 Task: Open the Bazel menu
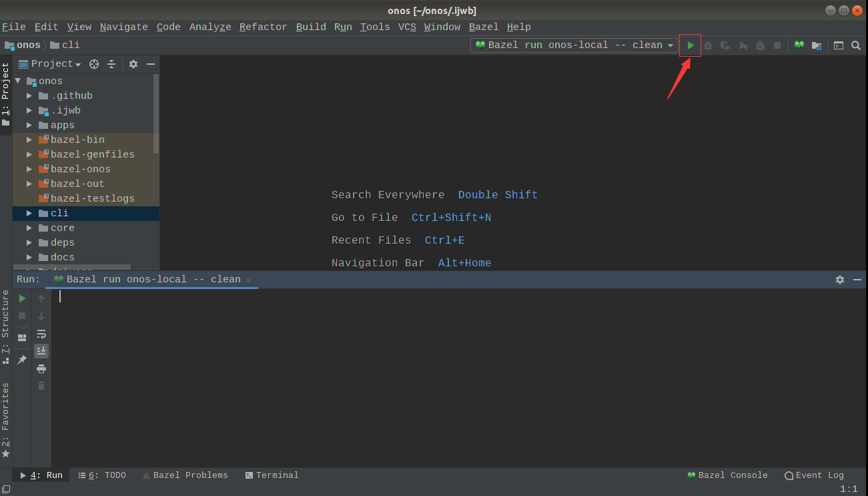click(x=484, y=27)
